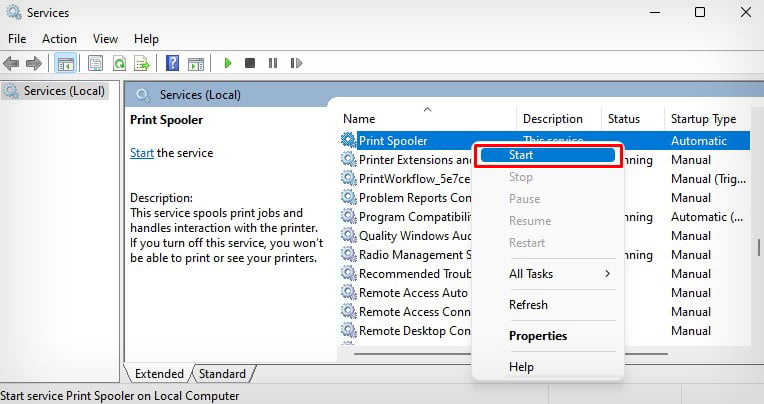
Task: Click the Stop Service toolbar button
Action: tap(250, 63)
